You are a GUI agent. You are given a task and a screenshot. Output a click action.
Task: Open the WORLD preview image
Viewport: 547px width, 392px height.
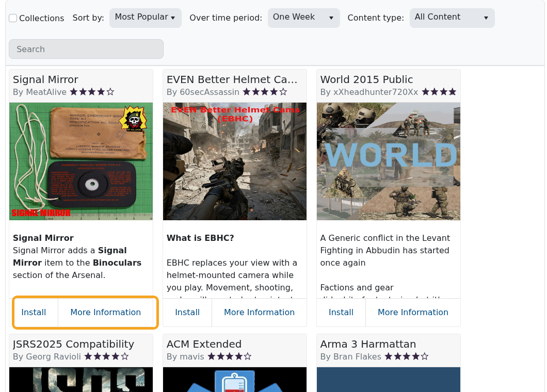pyautogui.click(x=388, y=161)
